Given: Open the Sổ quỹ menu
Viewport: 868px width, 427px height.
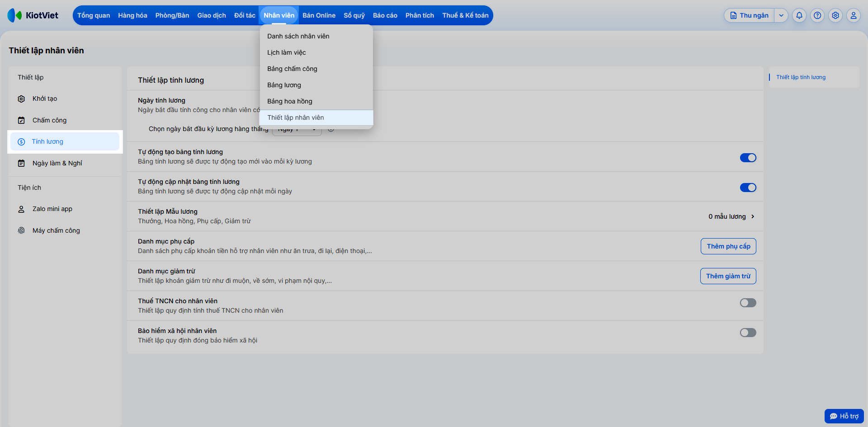Looking at the screenshot, I should pos(354,15).
